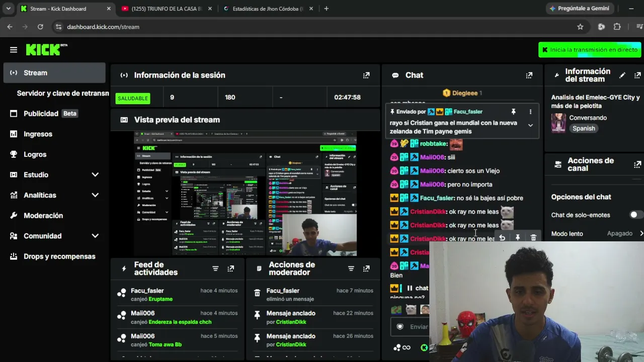Click the 'cierto sos un Viejo' chat message
The image size is (644, 362).
[x=473, y=171]
